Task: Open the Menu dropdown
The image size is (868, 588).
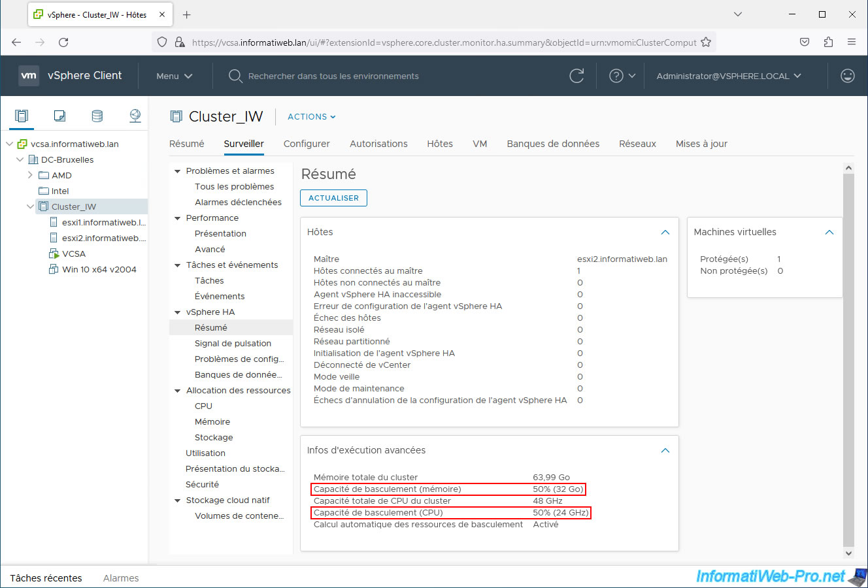Action: coord(175,76)
